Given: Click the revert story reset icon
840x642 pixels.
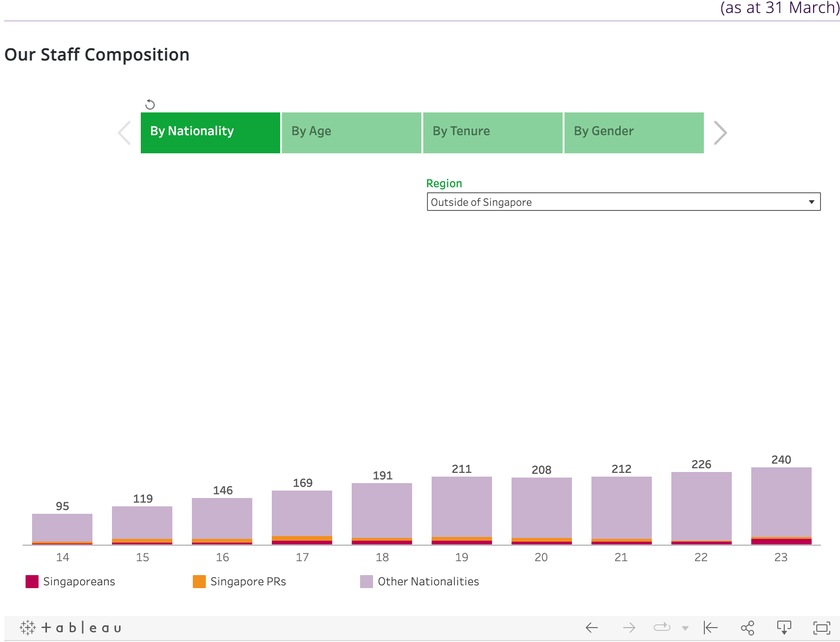Looking at the screenshot, I should (150, 105).
